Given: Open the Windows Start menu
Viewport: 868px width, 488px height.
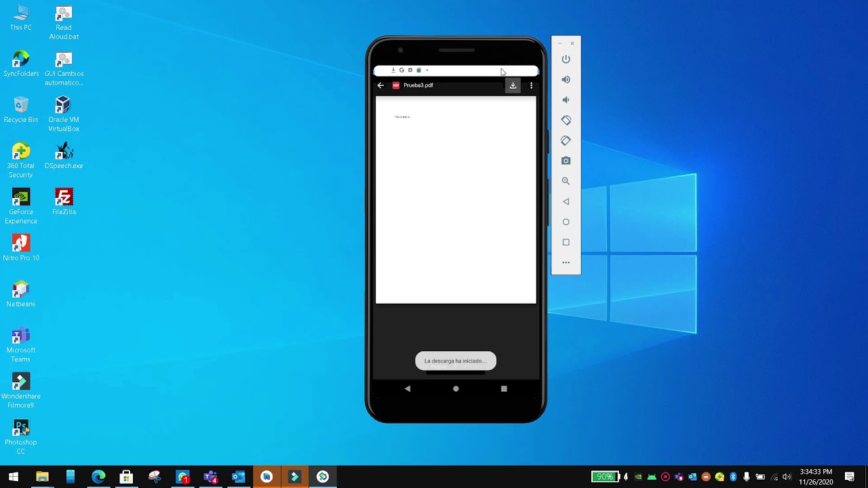Looking at the screenshot, I should click(x=14, y=476).
